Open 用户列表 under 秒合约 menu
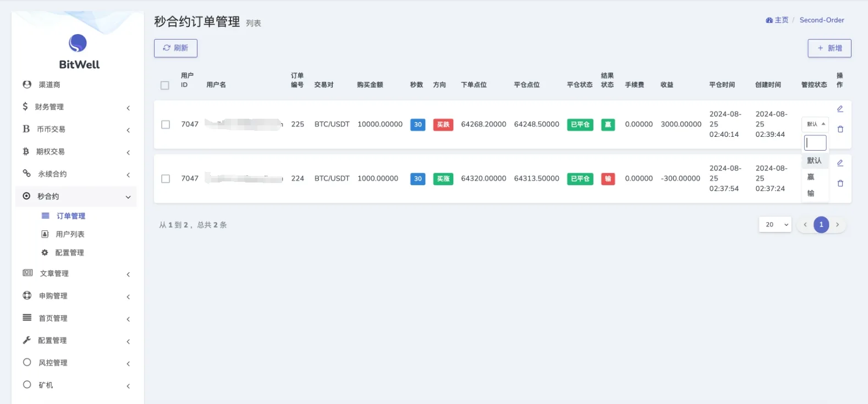 click(x=70, y=234)
